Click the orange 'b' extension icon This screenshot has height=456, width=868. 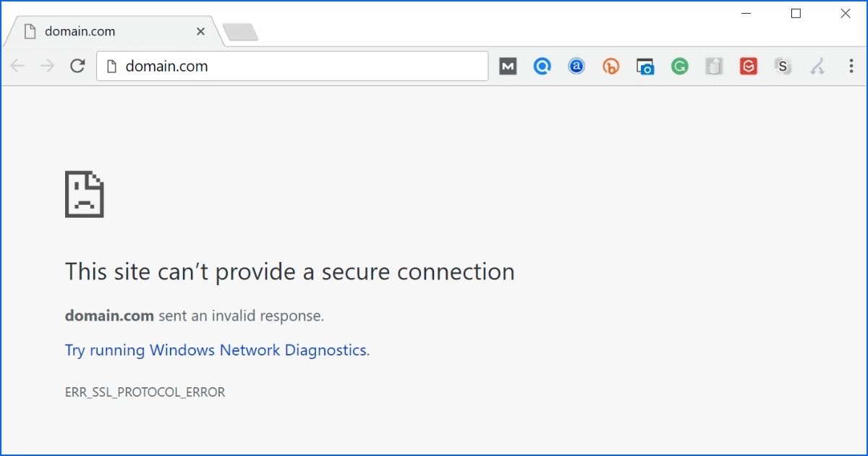pyautogui.click(x=610, y=66)
